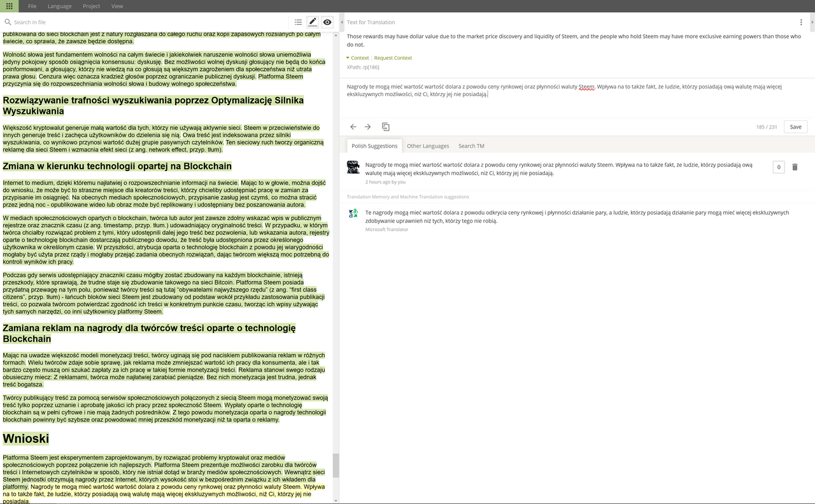
Task: Copy source text into translation icon
Action: coord(386,127)
